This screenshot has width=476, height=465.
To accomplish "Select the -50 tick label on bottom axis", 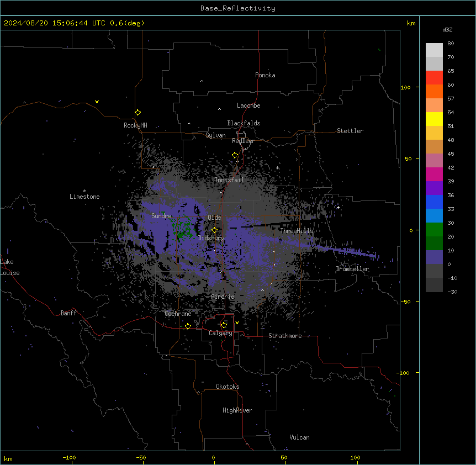I will (x=141, y=457).
